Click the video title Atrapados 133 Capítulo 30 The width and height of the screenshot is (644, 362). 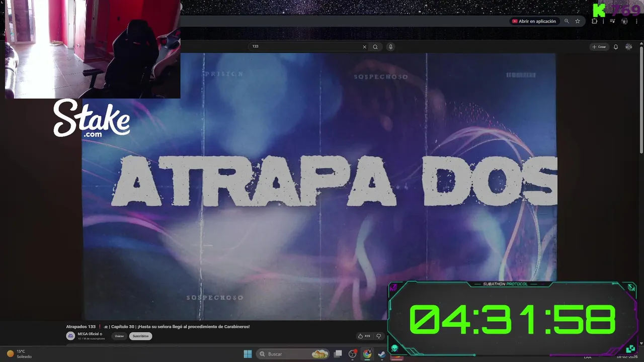[158, 327]
